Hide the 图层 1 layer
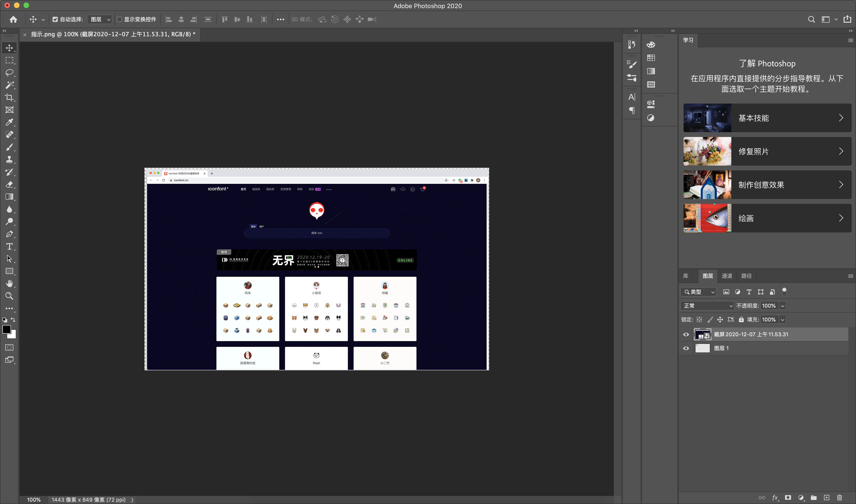The image size is (856, 504). pos(686,348)
